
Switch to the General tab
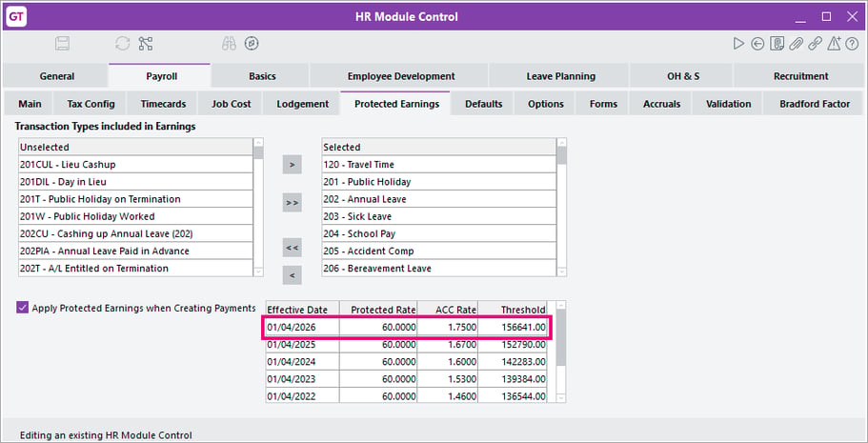56,76
